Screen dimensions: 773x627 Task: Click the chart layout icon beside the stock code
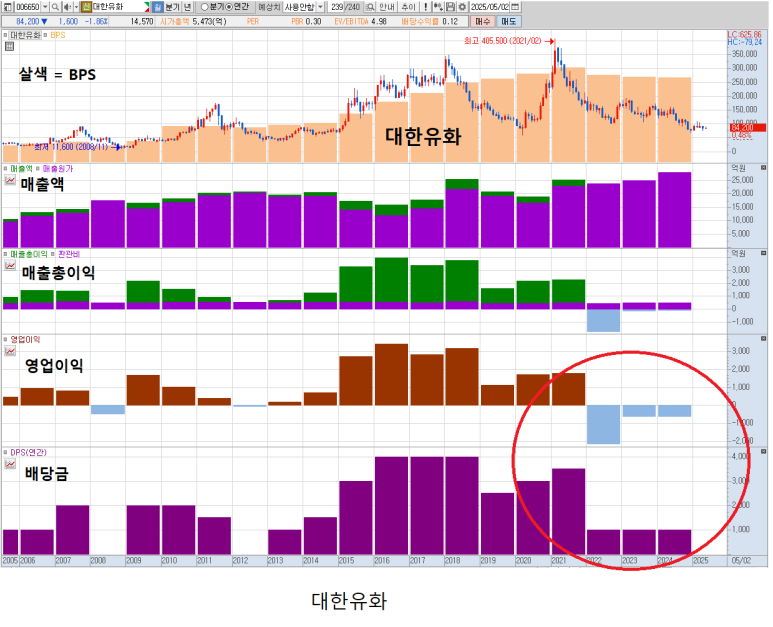click(x=8, y=7)
